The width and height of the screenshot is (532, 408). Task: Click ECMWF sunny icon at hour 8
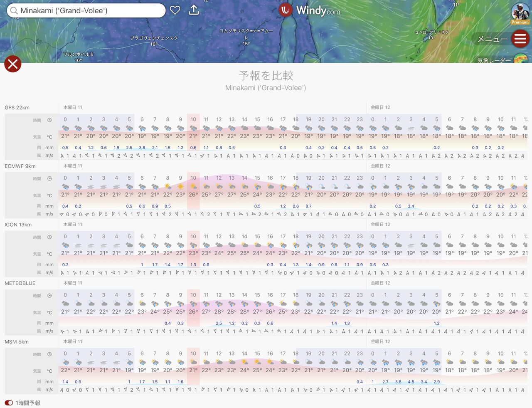[x=167, y=187]
